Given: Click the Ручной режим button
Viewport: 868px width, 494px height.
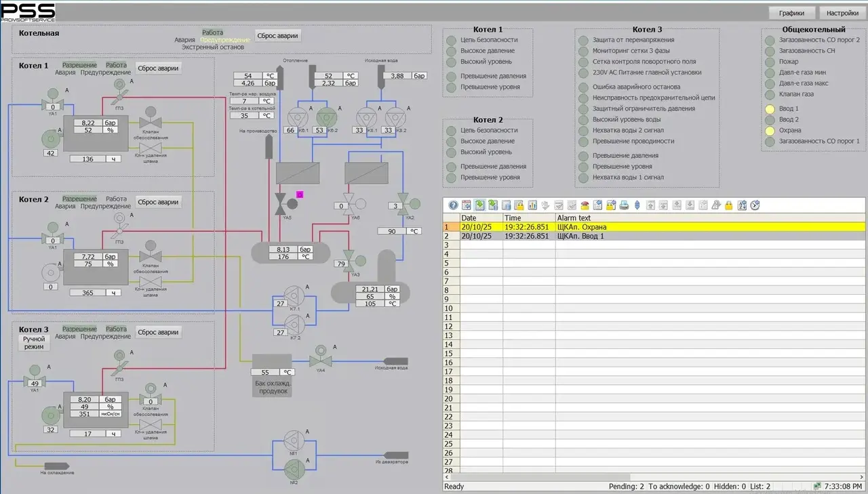Looking at the screenshot, I should (x=34, y=343).
